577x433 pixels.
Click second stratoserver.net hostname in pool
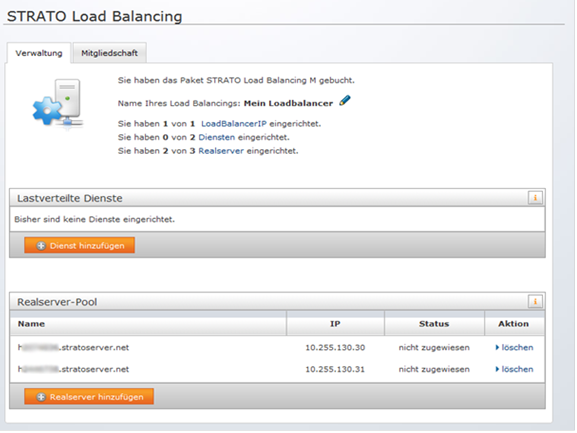[x=74, y=369]
